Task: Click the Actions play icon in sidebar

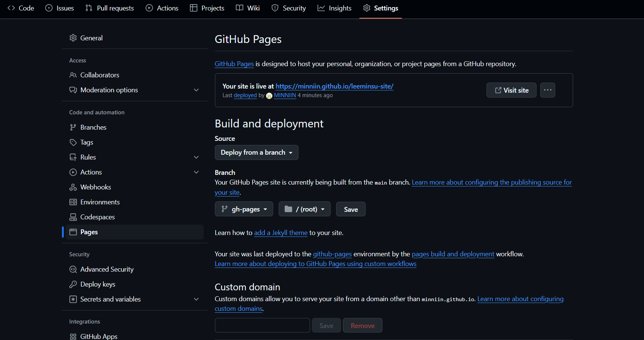Action: [73, 172]
